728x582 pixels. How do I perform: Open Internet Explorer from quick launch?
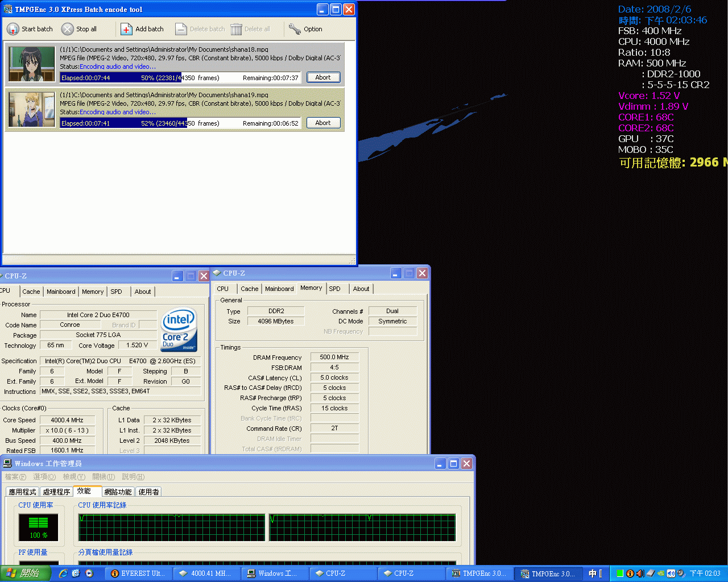[x=63, y=573]
